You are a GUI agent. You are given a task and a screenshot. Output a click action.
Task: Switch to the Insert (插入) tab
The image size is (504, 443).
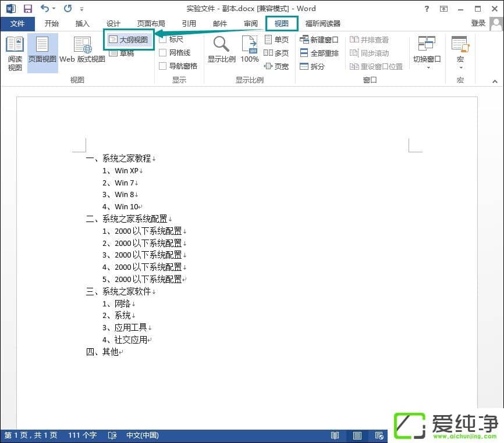pyautogui.click(x=83, y=24)
